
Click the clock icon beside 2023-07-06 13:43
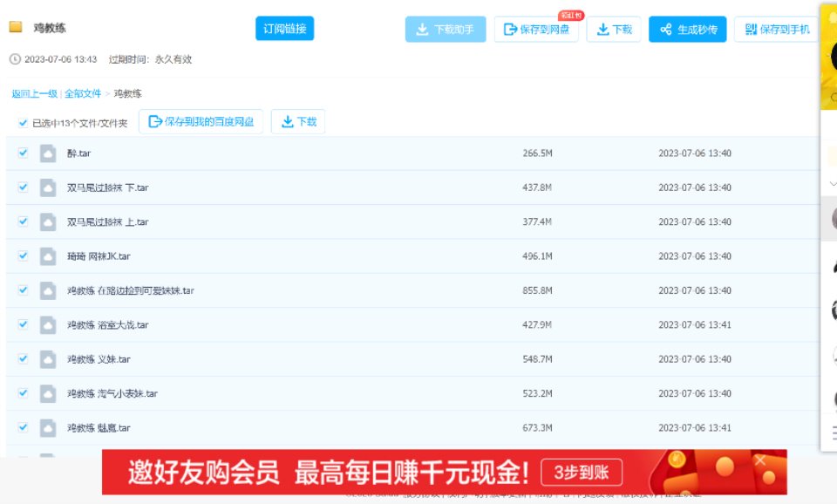[x=15, y=59]
